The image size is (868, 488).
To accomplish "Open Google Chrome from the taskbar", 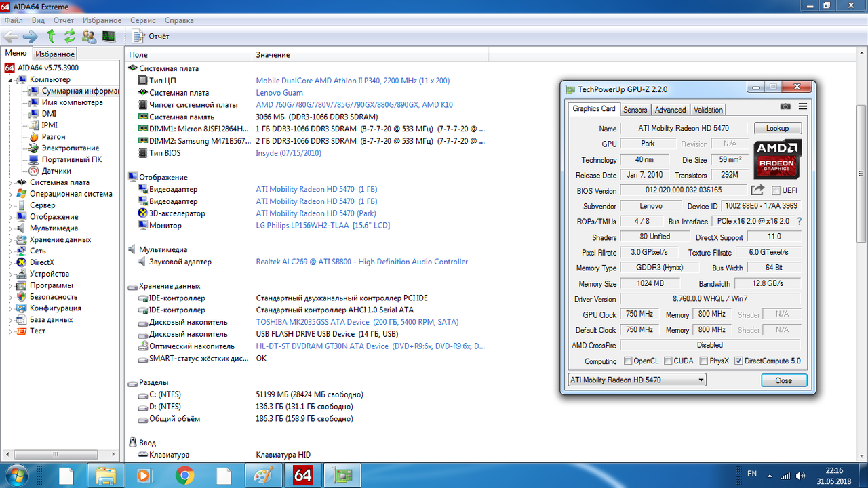I will (184, 475).
